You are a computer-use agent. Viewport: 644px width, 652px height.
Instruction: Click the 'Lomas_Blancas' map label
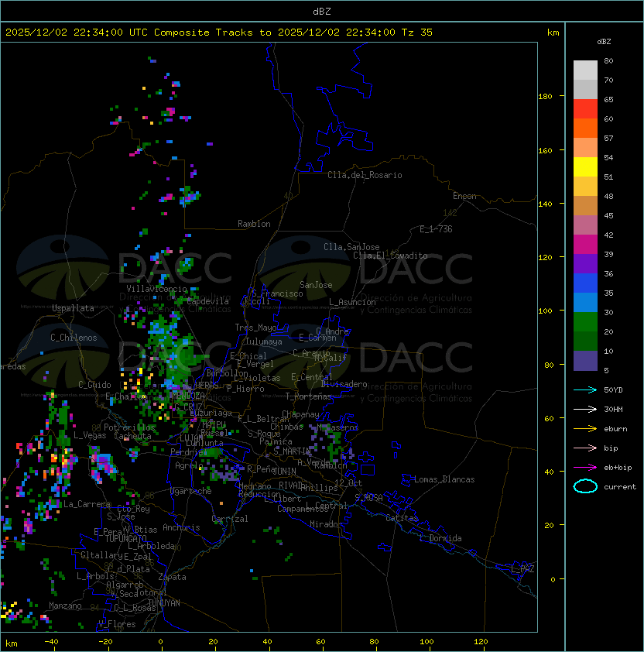(x=444, y=479)
